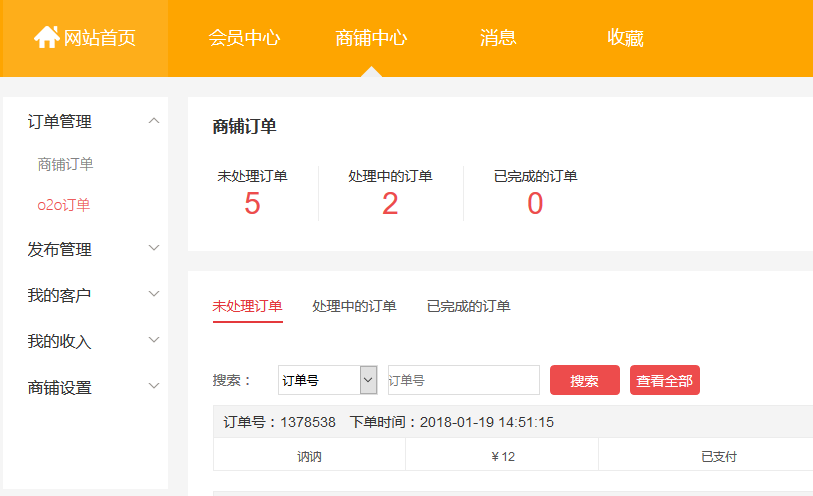Go to 消息 in top navigation
The height and width of the screenshot is (496, 813).
click(x=498, y=38)
